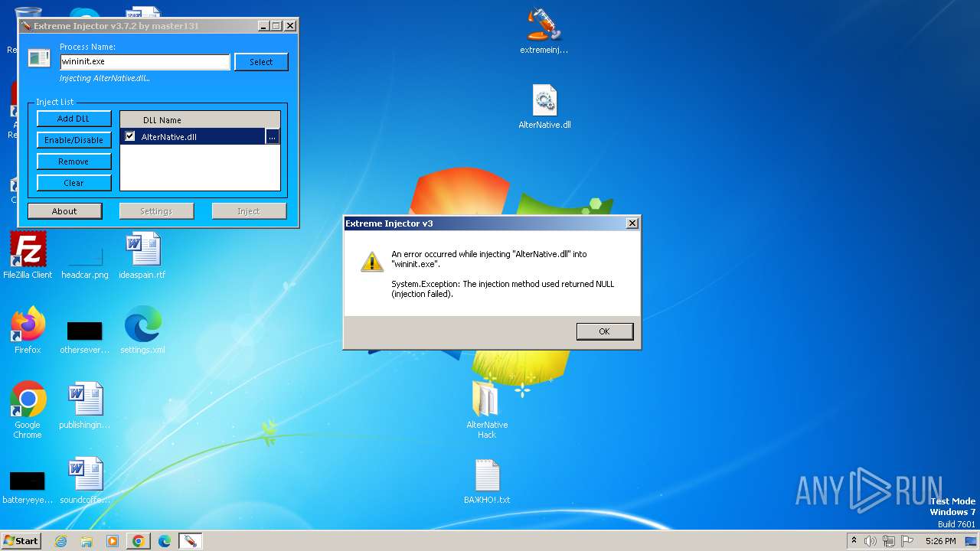Screen dimensions: 980x551
Task: Open the extremeinjector desktop icon
Action: pos(544,31)
